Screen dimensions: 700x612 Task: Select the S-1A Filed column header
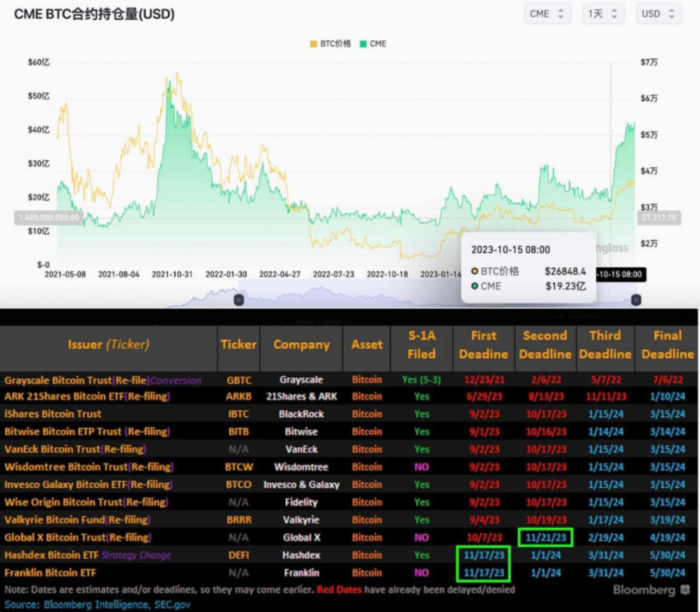coord(421,344)
